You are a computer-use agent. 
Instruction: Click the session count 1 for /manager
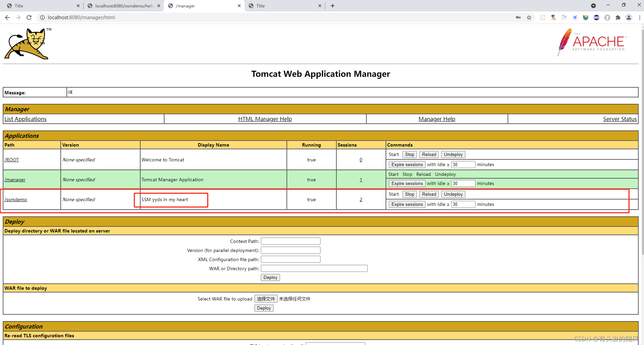point(361,180)
